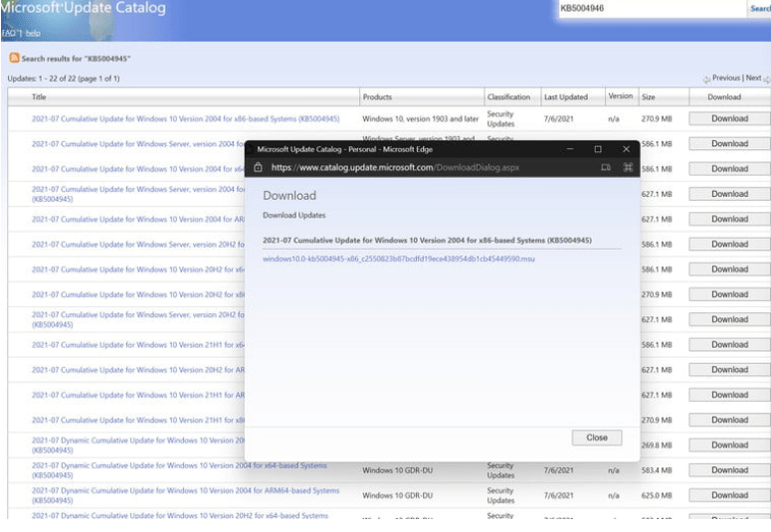Open Windows 10 Version 2004 x86-based Systems title link
Viewport: 771px width, 532px height.
point(185,118)
